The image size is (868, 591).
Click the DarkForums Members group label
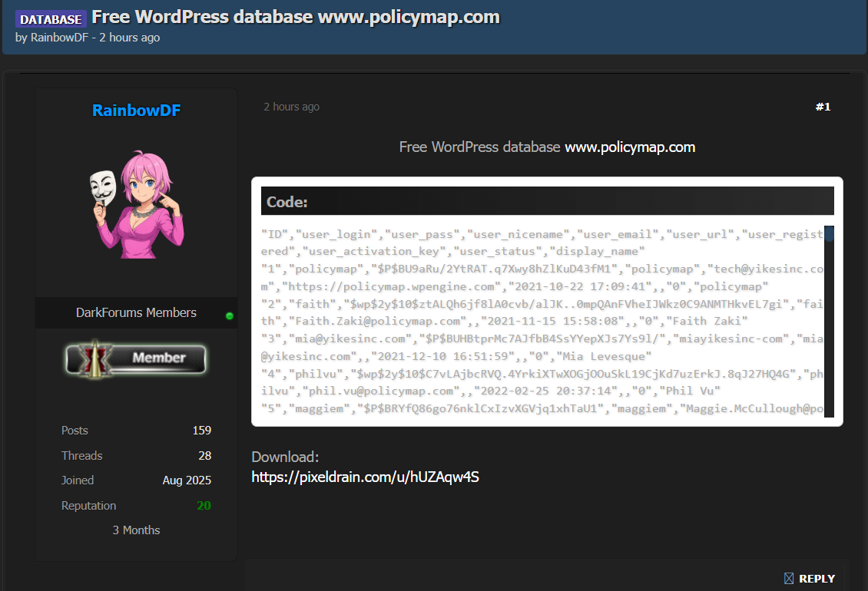point(136,312)
